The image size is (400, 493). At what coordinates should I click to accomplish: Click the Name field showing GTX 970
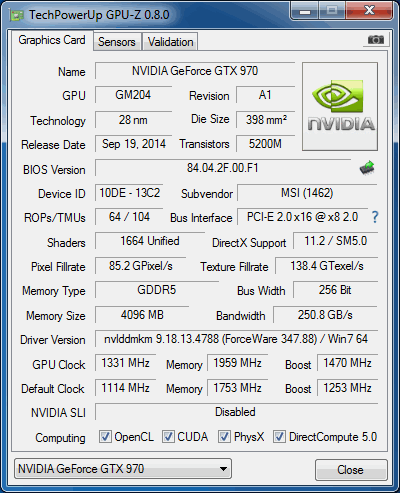pyautogui.click(x=195, y=71)
